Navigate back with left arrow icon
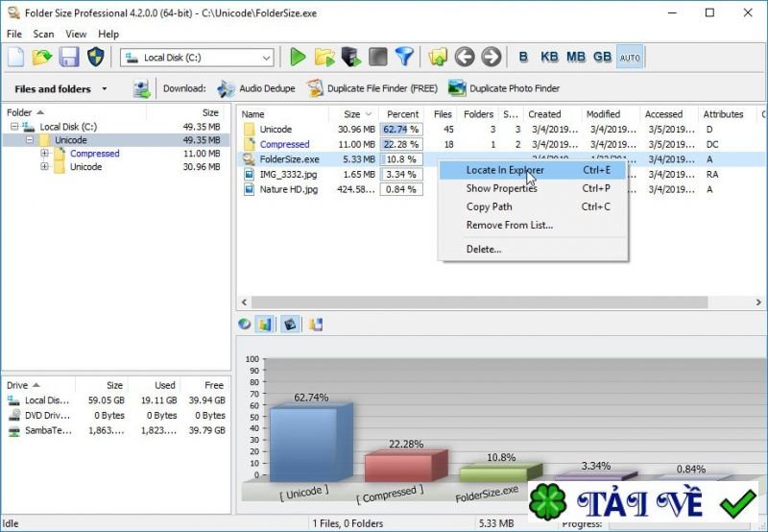 click(x=465, y=58)
